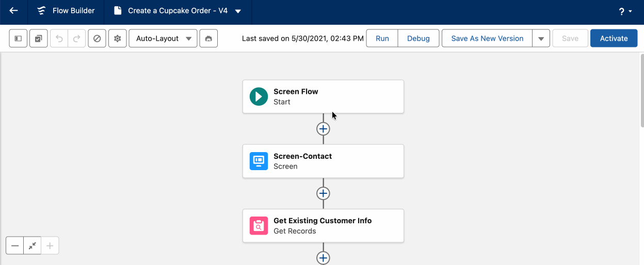This screenshot has height=265, width=644.
Task: Click the select elements checklist icon
Action: coord(39,39)
